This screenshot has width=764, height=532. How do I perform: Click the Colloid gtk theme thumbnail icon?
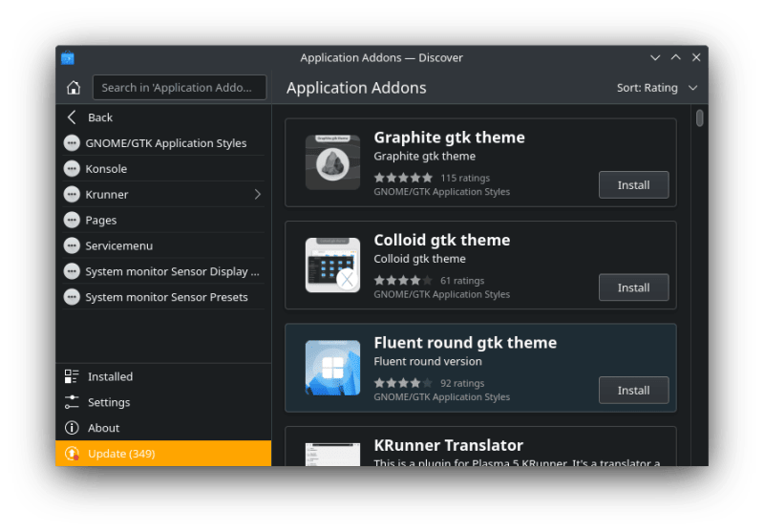pos(332,265)
